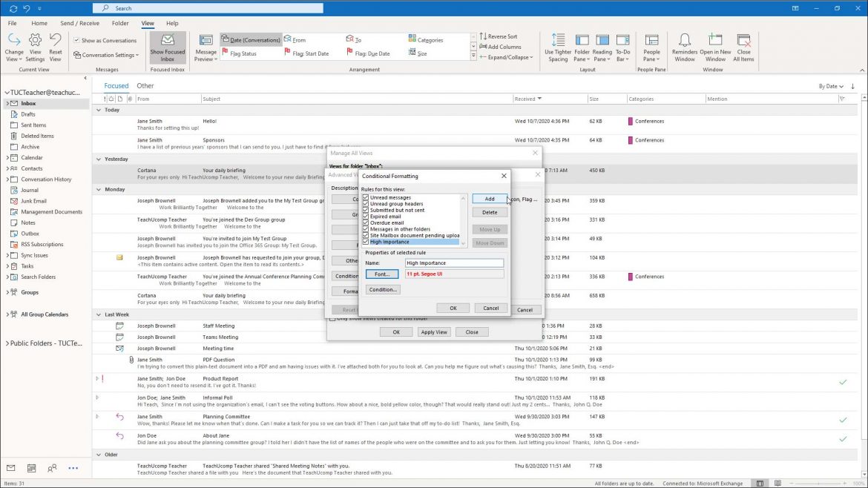The image size is (868, 488).
Task: Open the Home ribbon tab
Action: click(x=39, y=23)
